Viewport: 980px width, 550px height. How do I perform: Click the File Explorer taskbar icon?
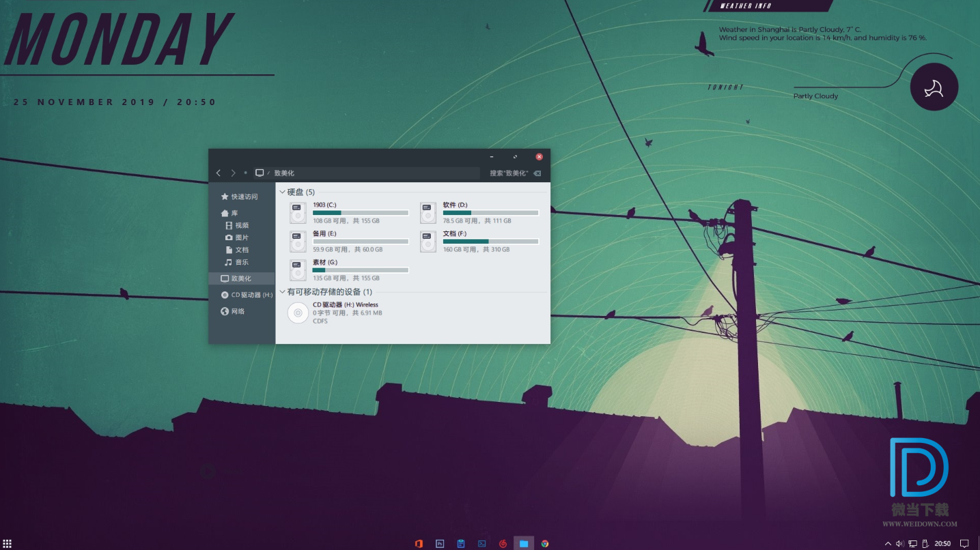pos(524,543)
